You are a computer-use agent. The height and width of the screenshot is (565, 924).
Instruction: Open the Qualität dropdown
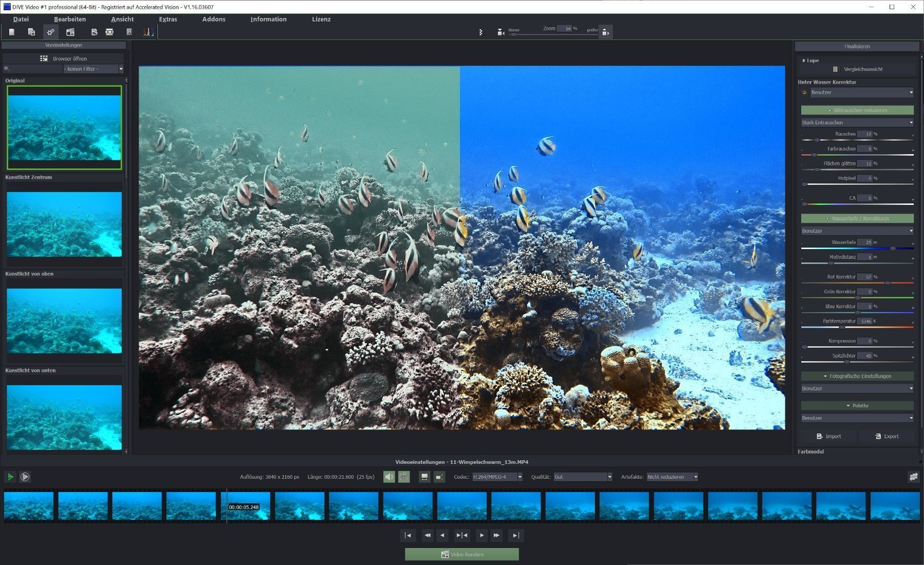(x=582, y=477)
